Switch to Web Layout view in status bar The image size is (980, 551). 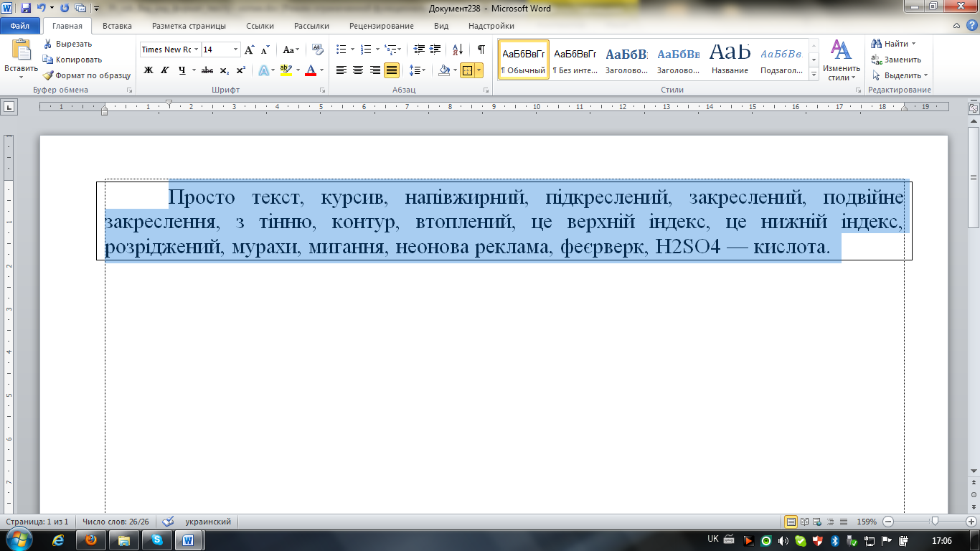click(818, 522)
